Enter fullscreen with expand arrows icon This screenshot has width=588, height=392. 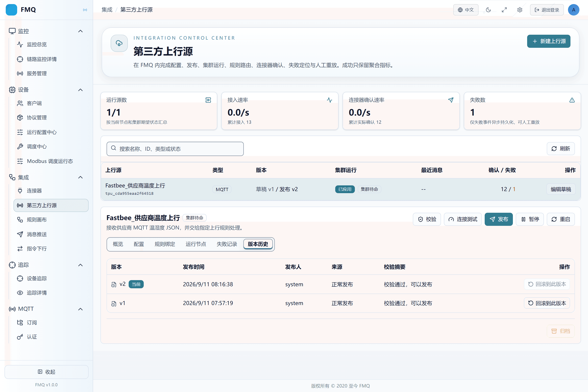(x=504, y=10)
